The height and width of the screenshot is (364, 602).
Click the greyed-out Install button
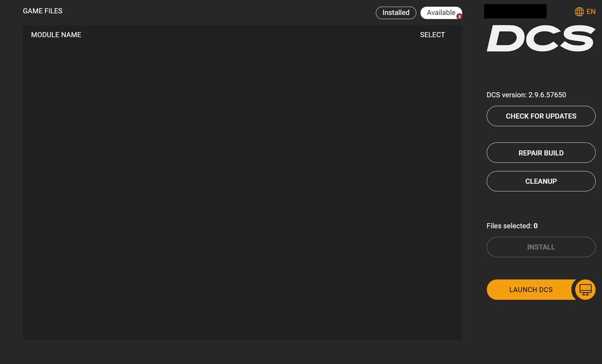(x=541, y=247)
